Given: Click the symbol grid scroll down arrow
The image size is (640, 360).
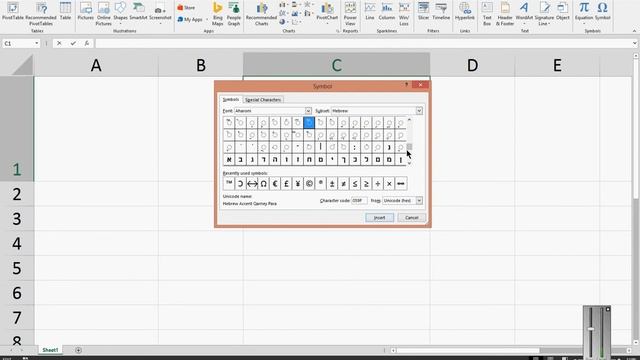Looking at the screenshot, I should point(409,163).
